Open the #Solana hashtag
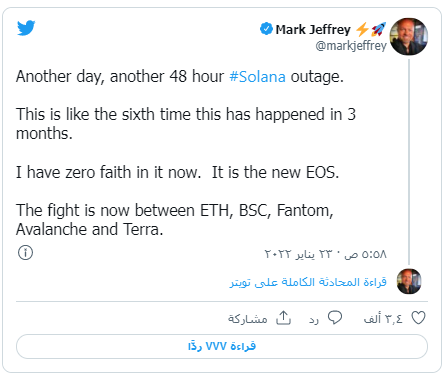The width and height of the screenshot is (444, 375). [257, 77]
